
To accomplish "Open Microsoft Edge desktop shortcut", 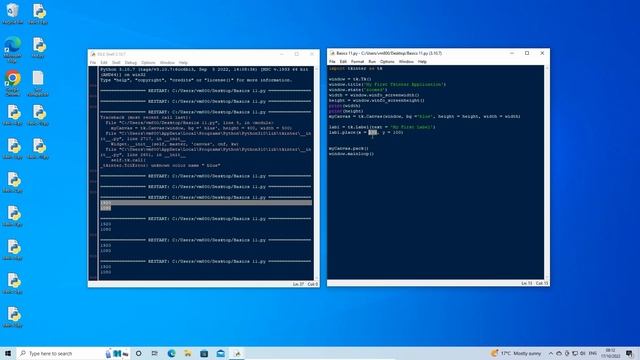I will (13, 49).
